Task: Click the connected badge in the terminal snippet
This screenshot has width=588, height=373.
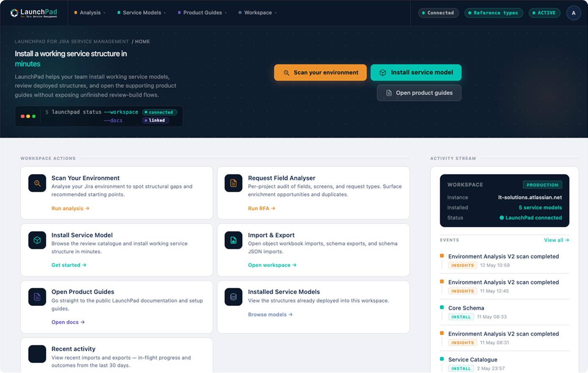Action: click(159, 112)
